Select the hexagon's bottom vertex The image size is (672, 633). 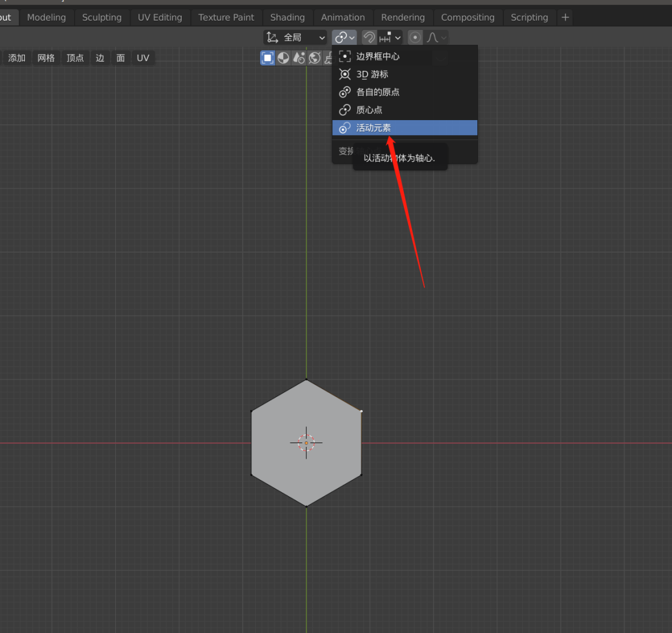[306, 506]
